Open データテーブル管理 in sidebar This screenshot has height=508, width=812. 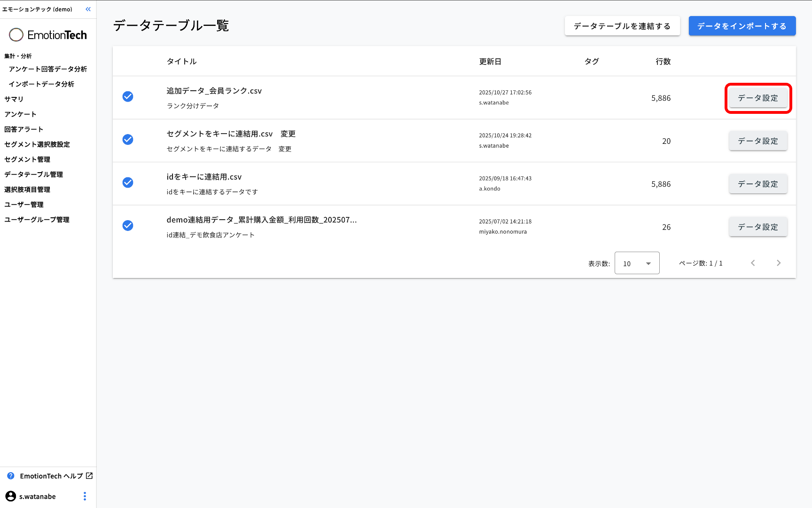click(33, 175)
